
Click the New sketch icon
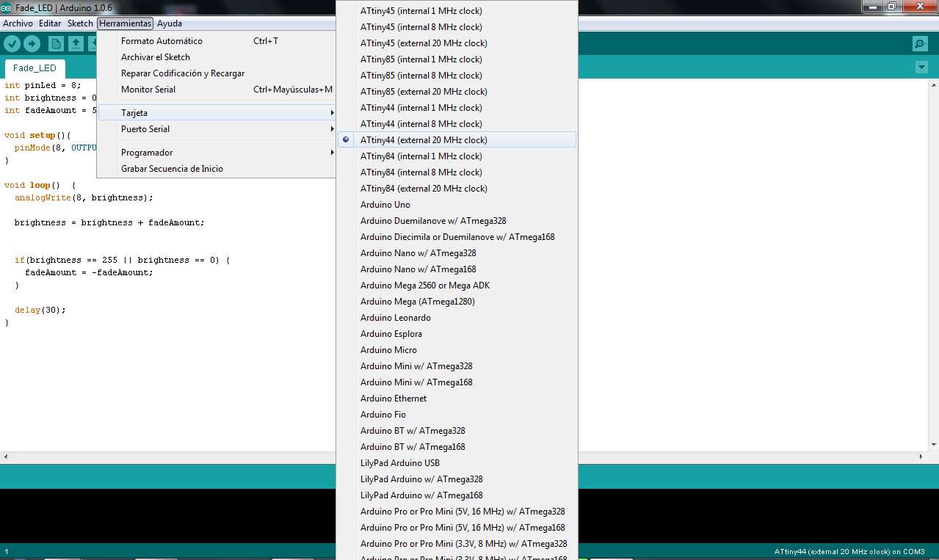coord(56,44)
